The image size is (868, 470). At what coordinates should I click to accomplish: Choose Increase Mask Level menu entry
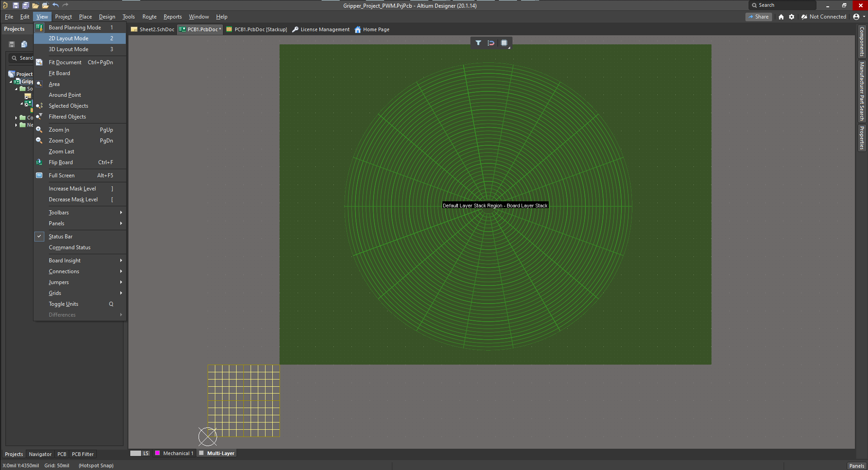(x=80, y=189)
